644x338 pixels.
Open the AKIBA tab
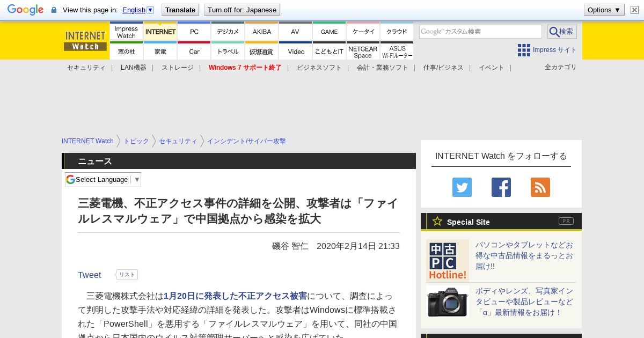point(262,32)
